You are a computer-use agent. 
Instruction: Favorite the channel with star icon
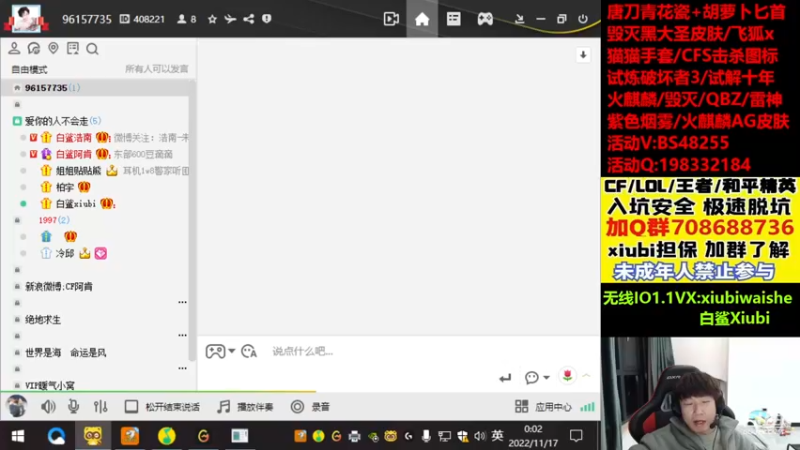click(x=212, y=19)
